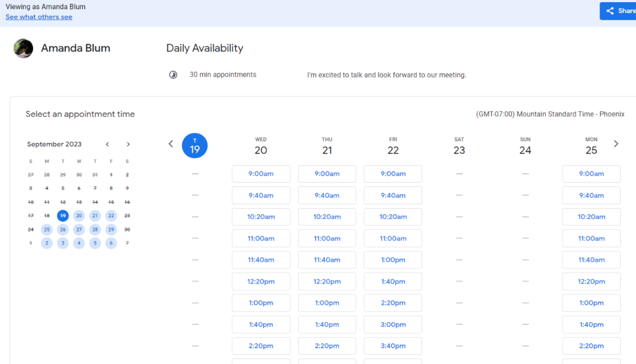Click the Mountain Standard Time - Phoenix timezone label

pyautogui.click(x=550, y=114)
